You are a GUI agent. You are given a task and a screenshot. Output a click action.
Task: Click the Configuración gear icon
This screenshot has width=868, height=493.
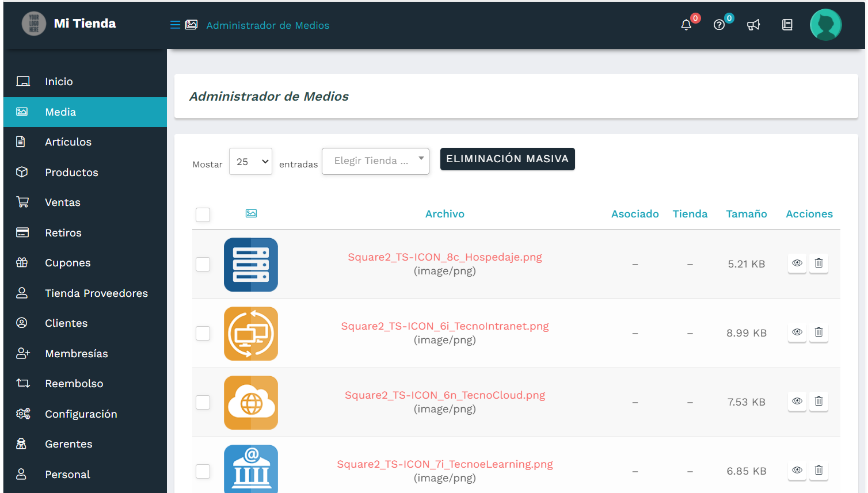[x=23, y=413]
